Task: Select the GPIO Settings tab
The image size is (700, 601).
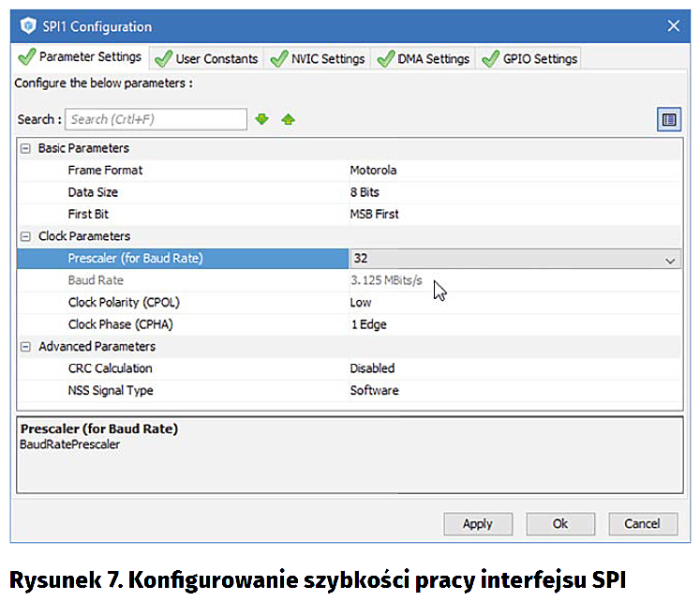Action: coord(530,58)
